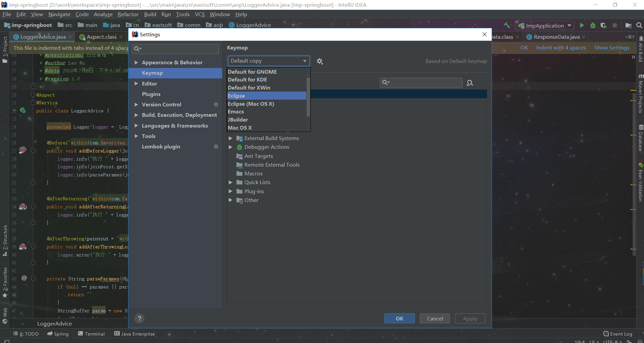The width and height of the screenshot is (644, 343).
Task: Open Bean Validation tool window
Action: [641, 182]
